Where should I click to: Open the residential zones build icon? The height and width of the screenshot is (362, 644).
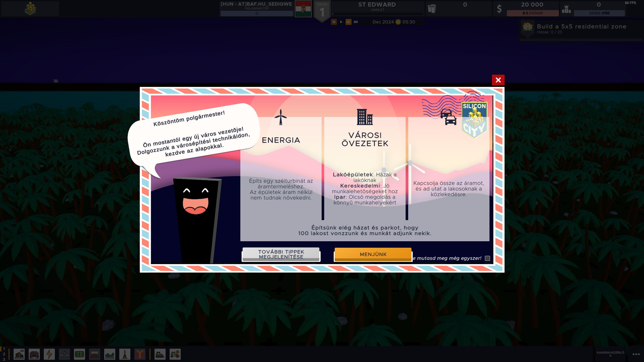[19, 354]
